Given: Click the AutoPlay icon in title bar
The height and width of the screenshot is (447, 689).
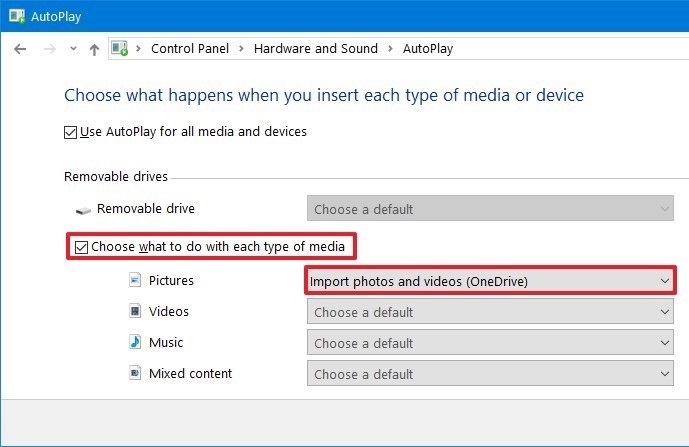Looking at the screenshot, I should coord(16,15).
